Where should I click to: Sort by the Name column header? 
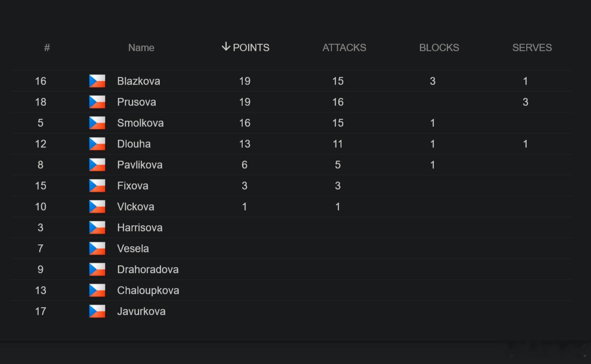coord(141,48)
